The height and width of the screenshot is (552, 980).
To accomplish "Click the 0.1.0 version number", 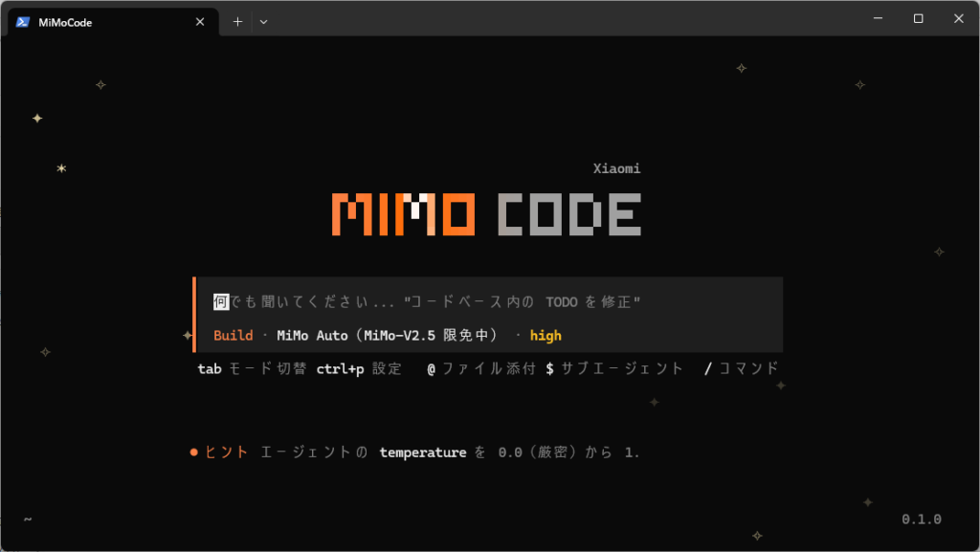I will point(922,519).
